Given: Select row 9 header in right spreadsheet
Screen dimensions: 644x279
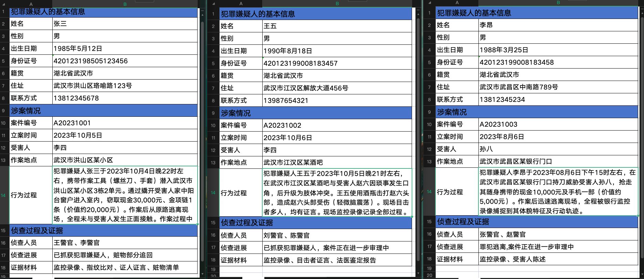Looking at the screenshot, I should click(429, 112).
